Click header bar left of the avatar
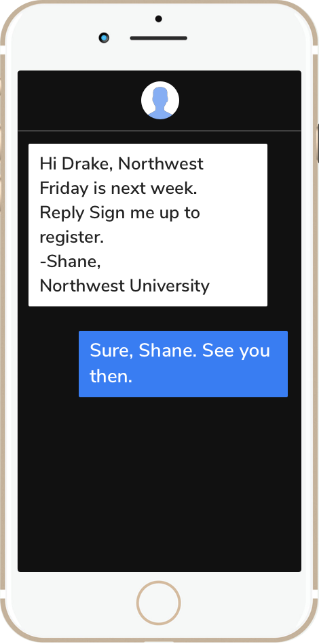 [79, 100]
